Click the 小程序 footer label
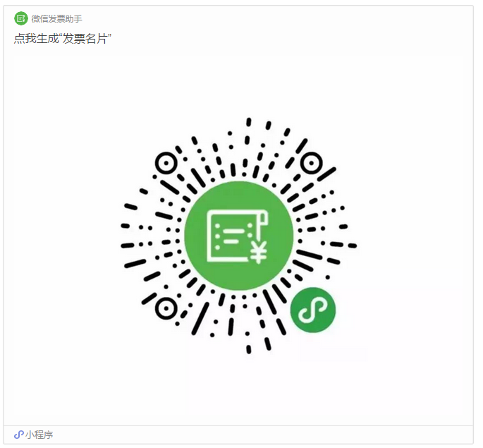483x448 pixels. click(39, 435)
